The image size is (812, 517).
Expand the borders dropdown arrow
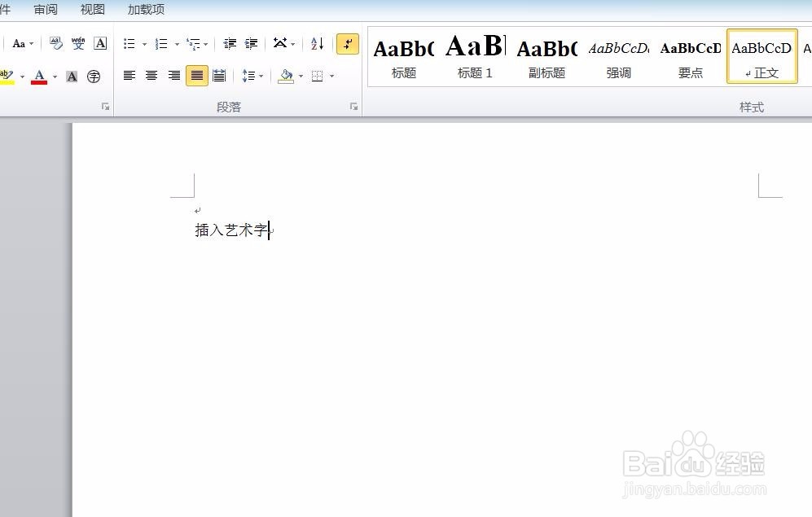pos(332,76)
